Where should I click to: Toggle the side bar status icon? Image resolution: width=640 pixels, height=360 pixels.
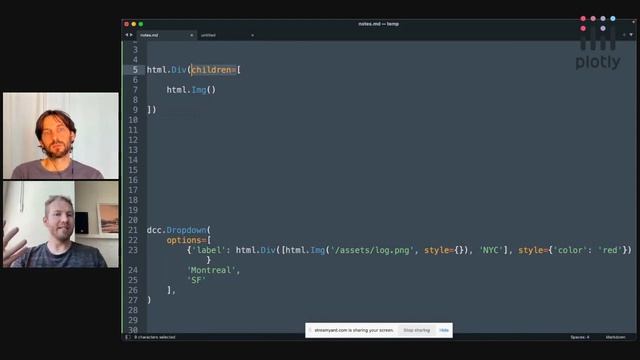[127, 337]
